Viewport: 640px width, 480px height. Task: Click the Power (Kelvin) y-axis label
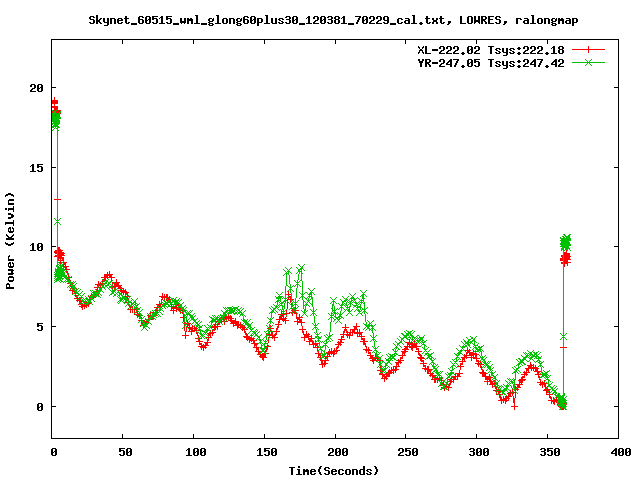click(x=10, y=241)
